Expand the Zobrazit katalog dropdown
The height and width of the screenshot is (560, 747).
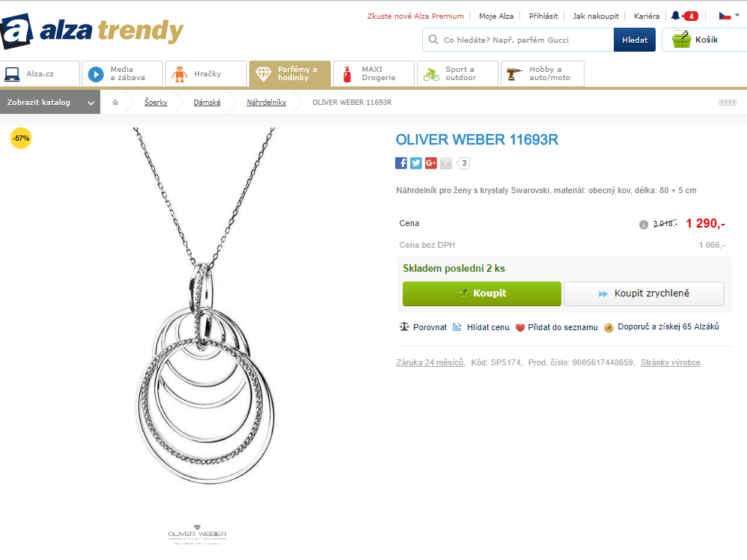coord(50,103)
